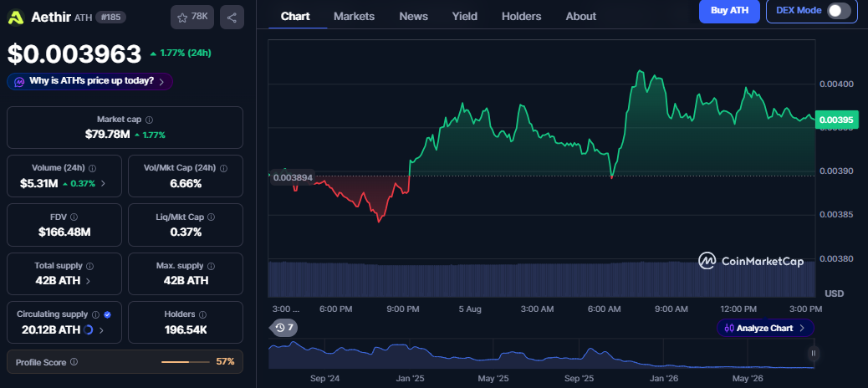Image resolution: width=868 pixels, height=388 pixels.
Task: Open the About tab
Action: [x=580, y=16]
